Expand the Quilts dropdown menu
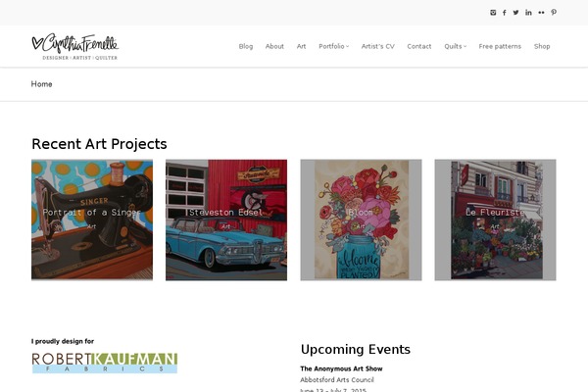 (456, 46)
